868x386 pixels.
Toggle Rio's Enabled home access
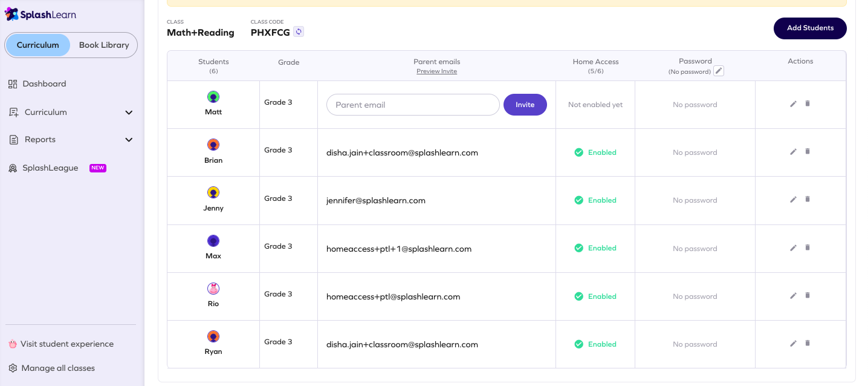coord(595,296)
